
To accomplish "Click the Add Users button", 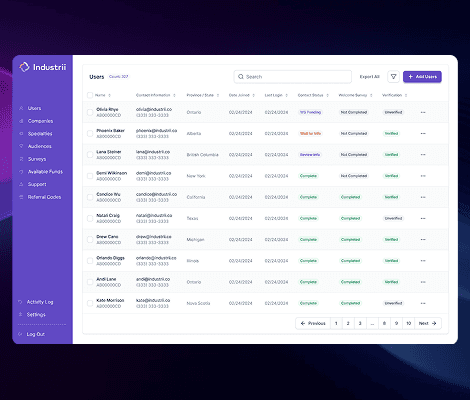I will click(x=422, y=77).
